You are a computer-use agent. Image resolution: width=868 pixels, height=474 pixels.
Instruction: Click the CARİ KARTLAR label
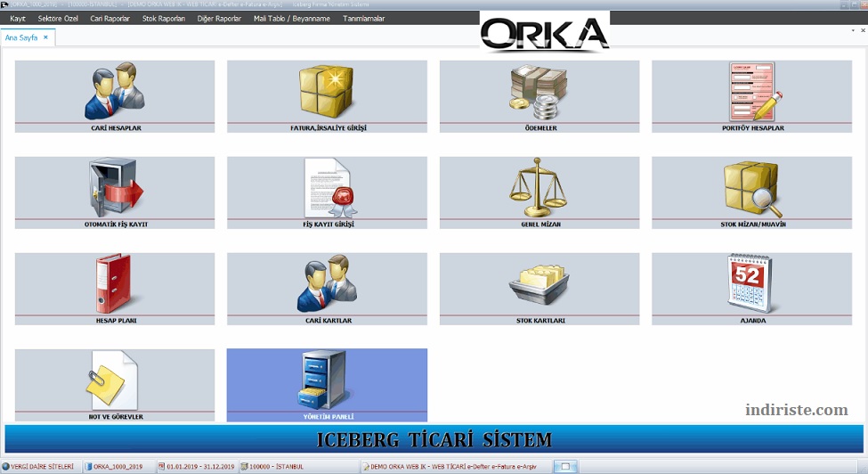[329, 321]
